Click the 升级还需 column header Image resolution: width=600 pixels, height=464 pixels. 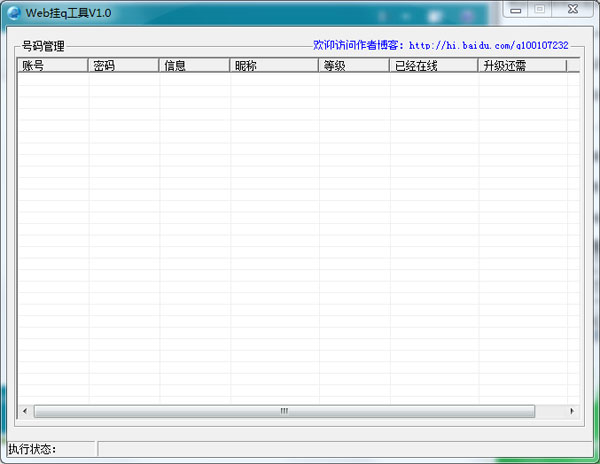521,66
